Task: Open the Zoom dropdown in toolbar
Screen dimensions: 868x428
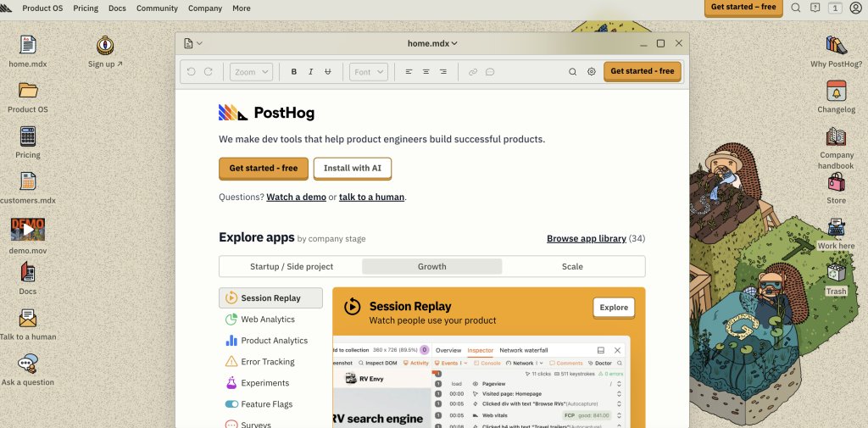Action: point(251,71)
